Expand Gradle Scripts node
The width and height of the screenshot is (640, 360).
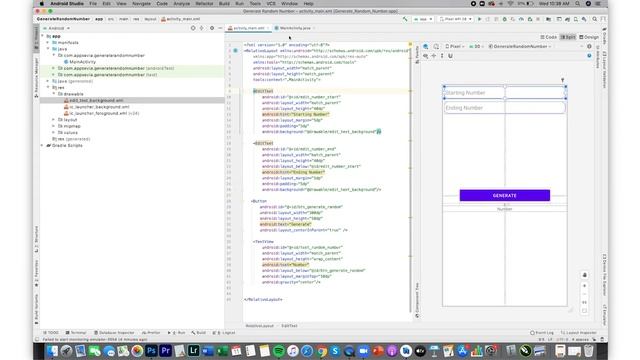(42, 145)
